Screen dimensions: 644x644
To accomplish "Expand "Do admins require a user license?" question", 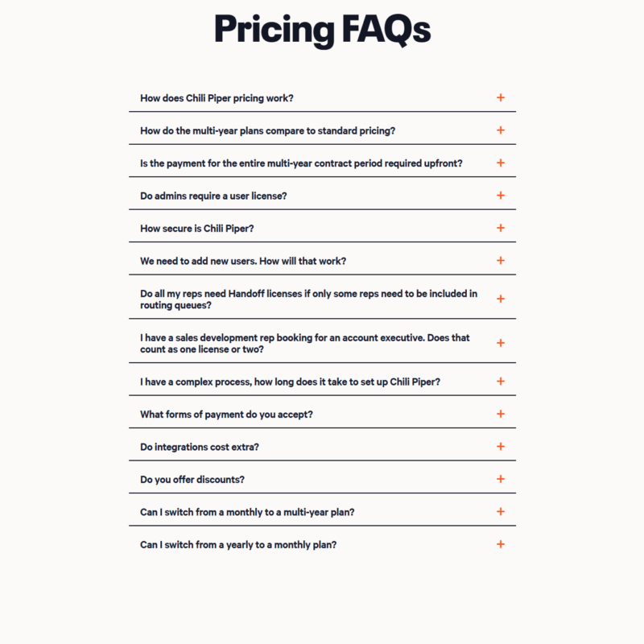I will [x=213, y=196].
